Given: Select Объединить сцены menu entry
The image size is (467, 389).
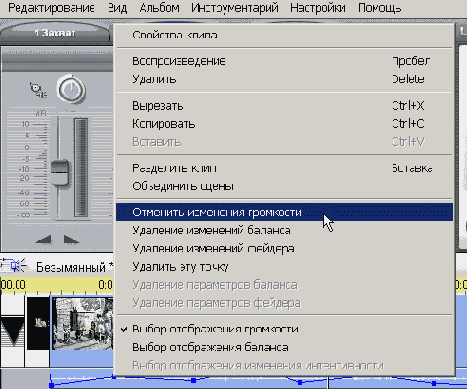Looking at the screenshot, I should 284,186.
